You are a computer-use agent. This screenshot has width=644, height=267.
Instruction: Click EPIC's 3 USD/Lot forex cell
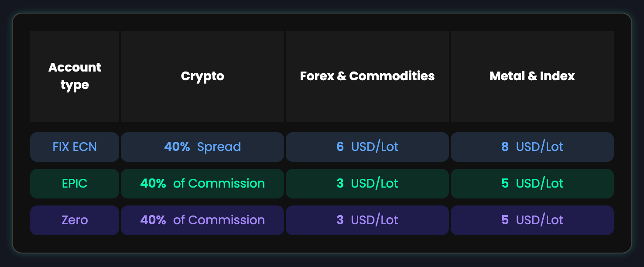(x=367, y=183)
